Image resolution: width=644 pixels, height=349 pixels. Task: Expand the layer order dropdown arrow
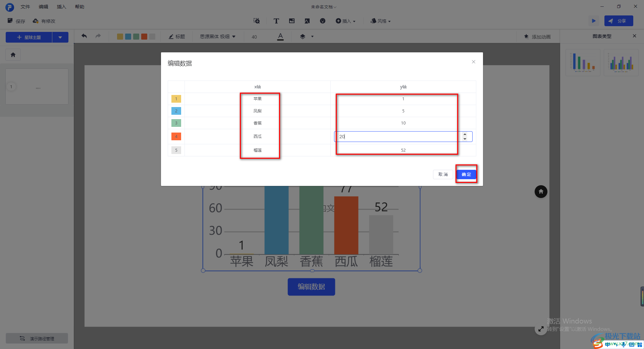[x=312, y=36]
